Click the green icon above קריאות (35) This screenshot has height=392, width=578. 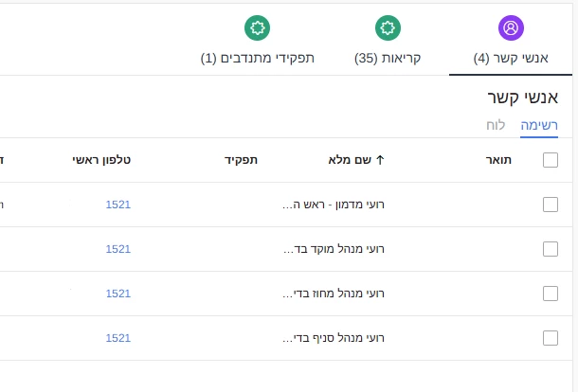coord(387,28)
